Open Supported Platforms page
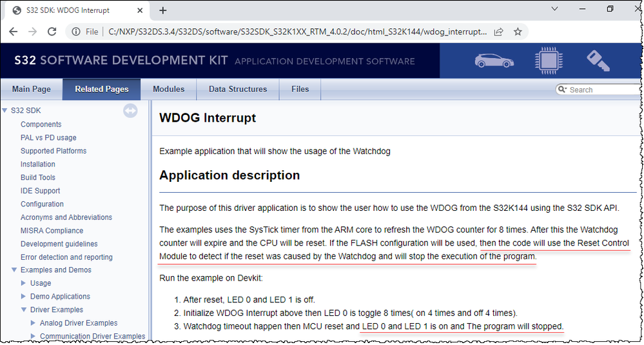Viewport: 644px width, 345px height. [54, 151]
